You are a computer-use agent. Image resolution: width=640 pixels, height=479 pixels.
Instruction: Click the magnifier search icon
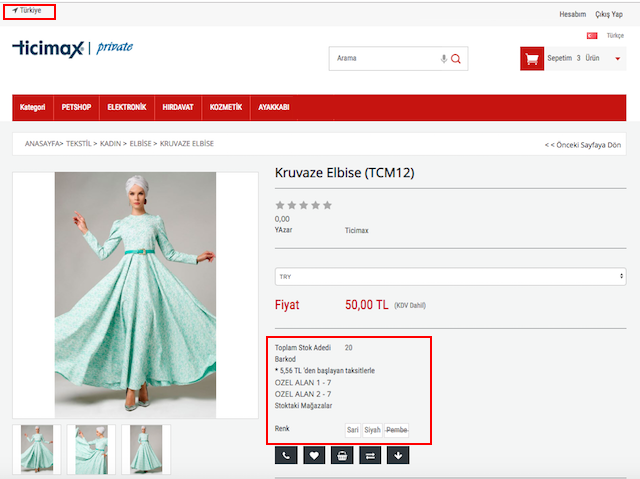pos(456,59)
